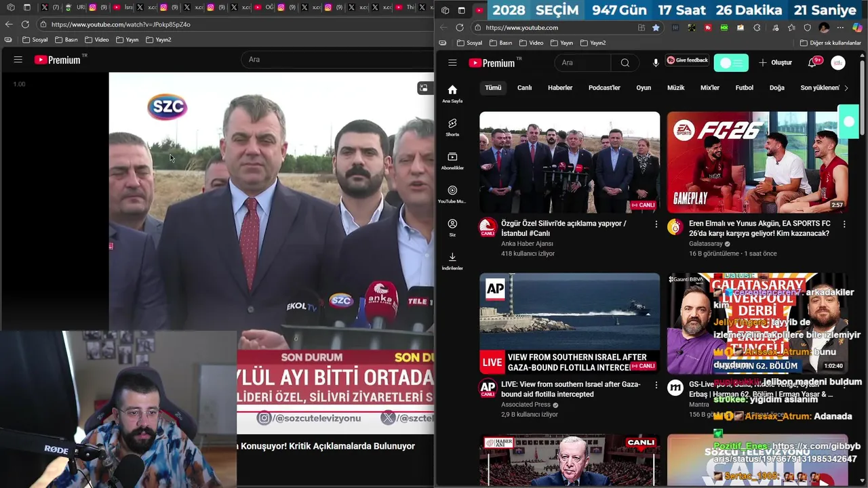Open the video title Özgür Özel Silivri'de açıklama yapıyor
Image resolution: width=868 pixels, height=488 pixels.
pyautogui.click(x=564, y=228)
